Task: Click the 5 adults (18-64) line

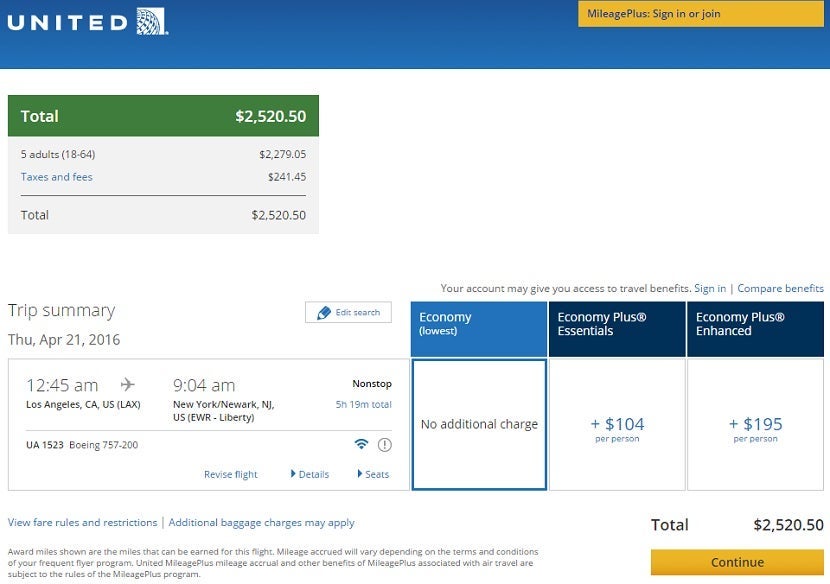Action: click(x=58, y=155)
